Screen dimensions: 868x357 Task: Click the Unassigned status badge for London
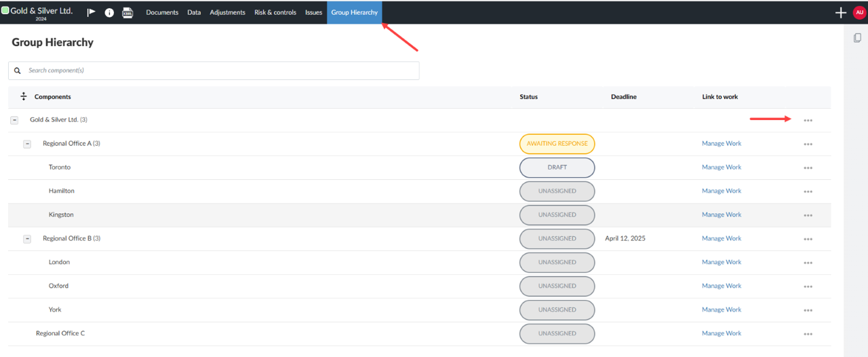point(557,263)
